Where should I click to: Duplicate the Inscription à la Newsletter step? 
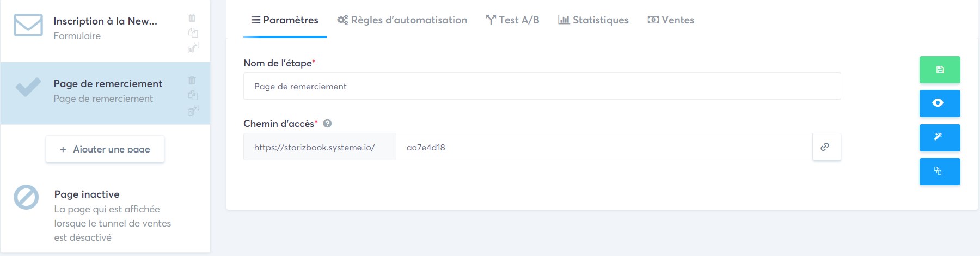(x=193, y=33)
